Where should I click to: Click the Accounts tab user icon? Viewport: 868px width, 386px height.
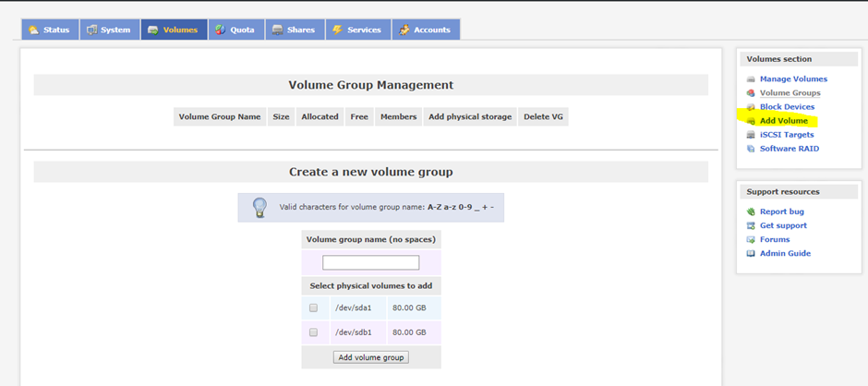point(404,30)
